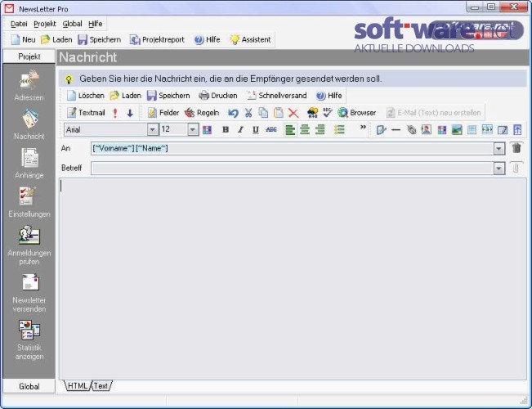This screenshot has width=532, height=409.
Task: Click Projektreport button
Action: [157, 40]
